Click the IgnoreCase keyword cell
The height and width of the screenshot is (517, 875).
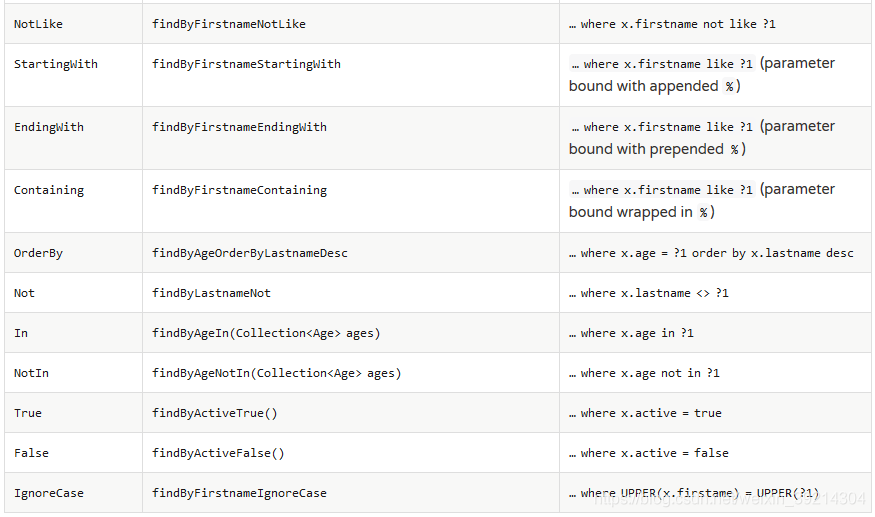49,493
